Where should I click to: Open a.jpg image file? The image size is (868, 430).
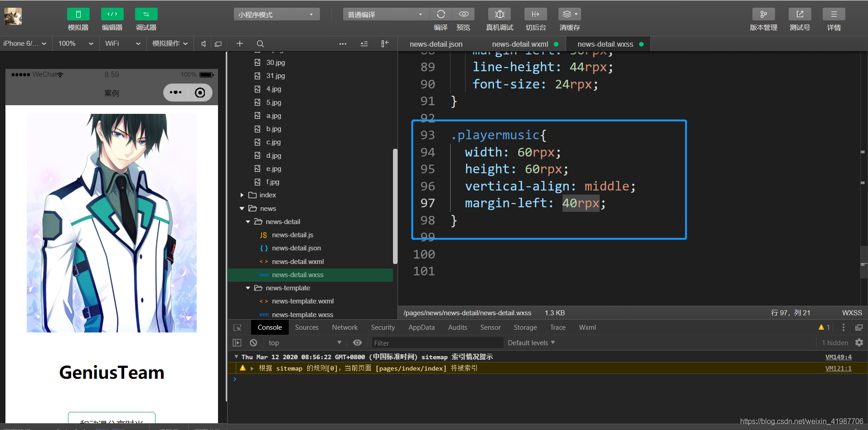pos(274,116)
